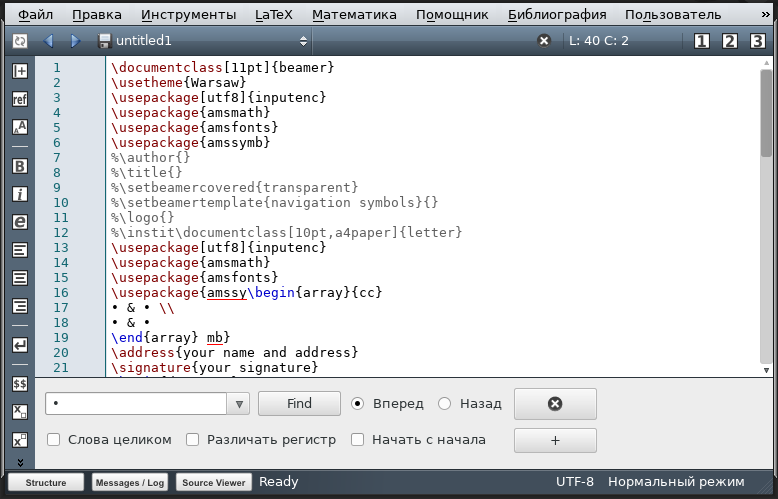
Task: Open the LaTeX menu
Action: pyautogui.click(x=274, y=15)
